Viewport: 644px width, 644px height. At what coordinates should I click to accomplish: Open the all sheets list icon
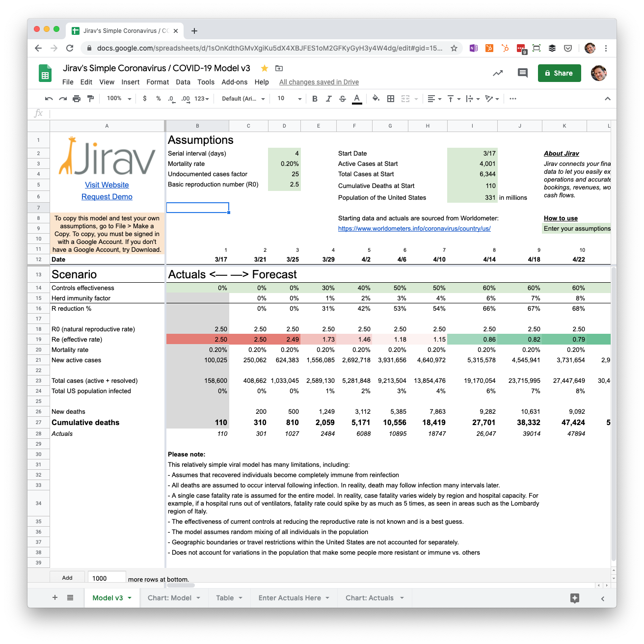70,598
